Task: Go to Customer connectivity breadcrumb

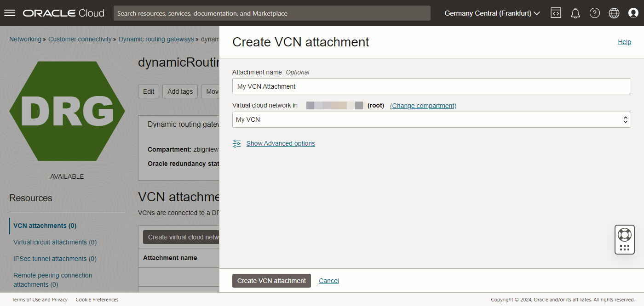Action: click(80, 39)
